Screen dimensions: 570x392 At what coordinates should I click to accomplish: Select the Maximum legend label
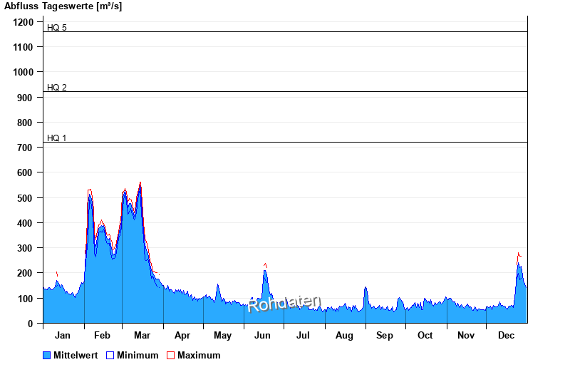(199, 355)
